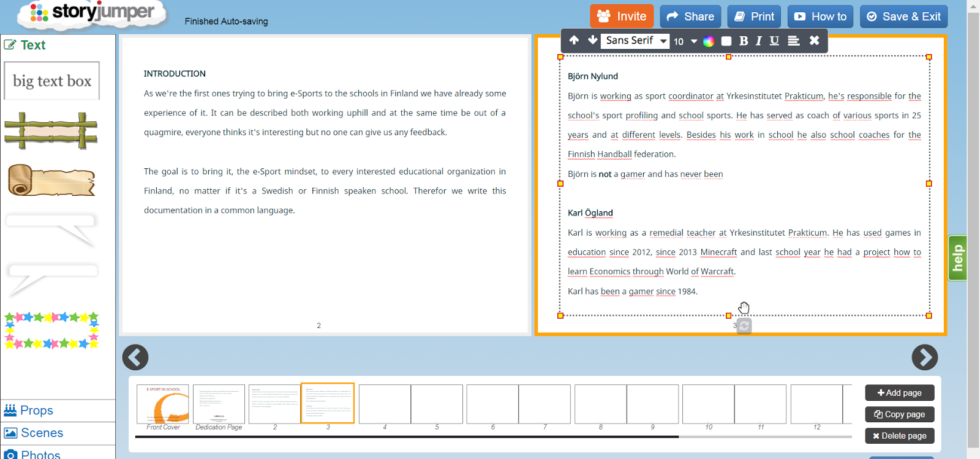Click the left page number 2

[x=318, y=326]
